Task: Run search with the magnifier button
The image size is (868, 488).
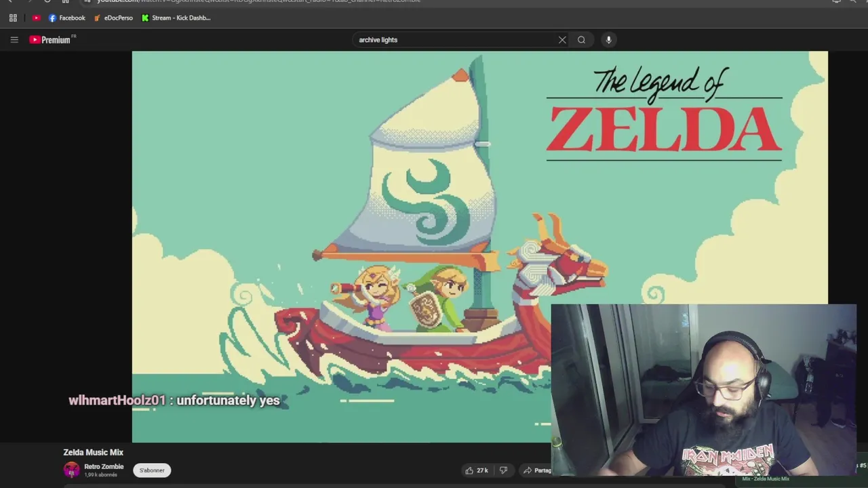Action: tap(581, 40)
